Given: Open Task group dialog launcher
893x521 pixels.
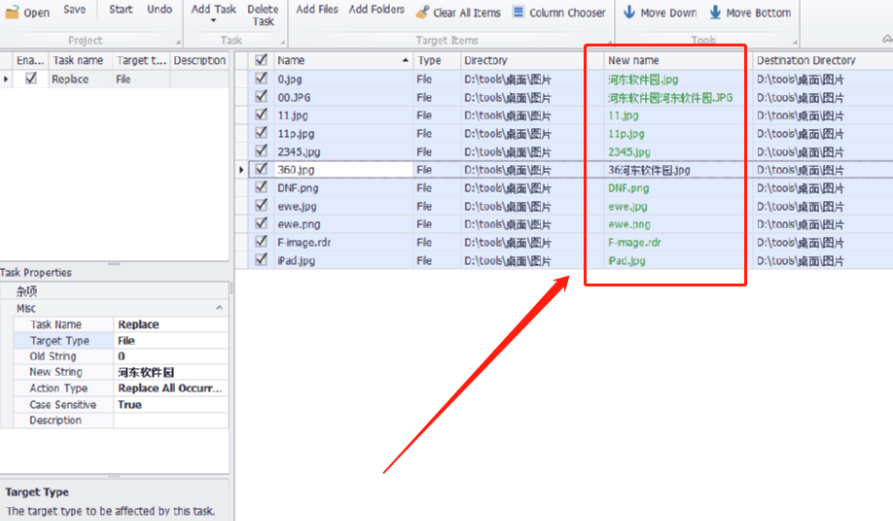Looking at the screenshot, I should (x=282, y=42).
